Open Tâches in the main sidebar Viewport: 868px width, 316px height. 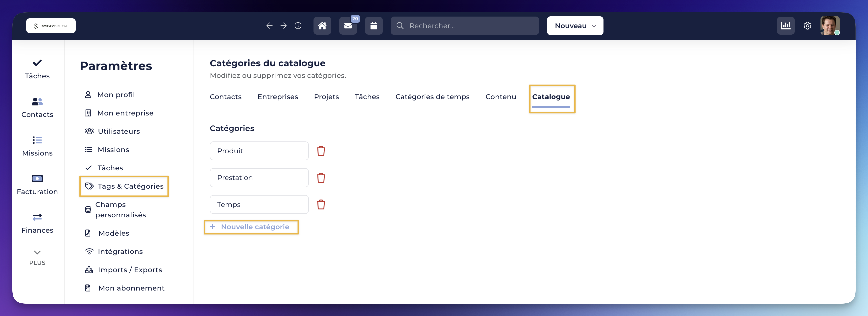(x=37, y=69)
